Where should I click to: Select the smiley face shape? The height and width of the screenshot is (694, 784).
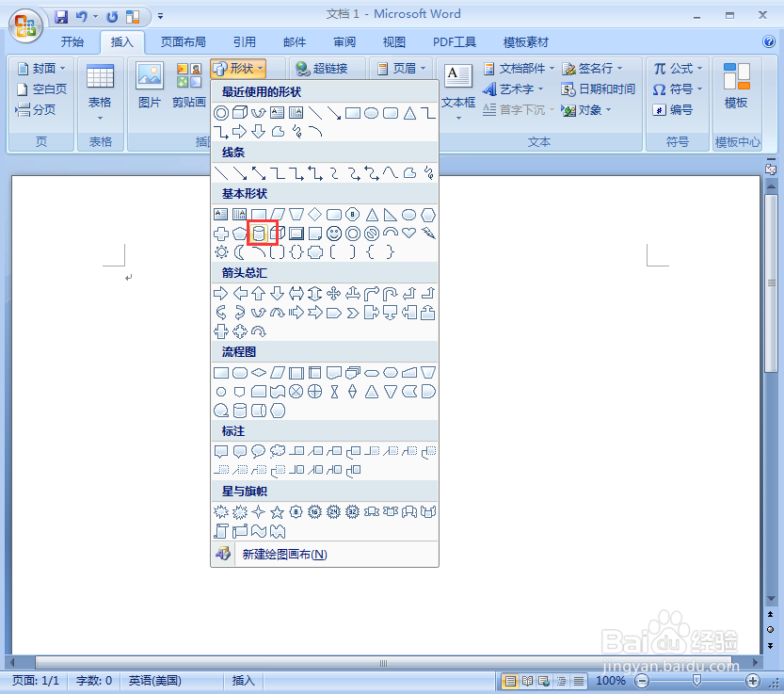pos(334,234)
